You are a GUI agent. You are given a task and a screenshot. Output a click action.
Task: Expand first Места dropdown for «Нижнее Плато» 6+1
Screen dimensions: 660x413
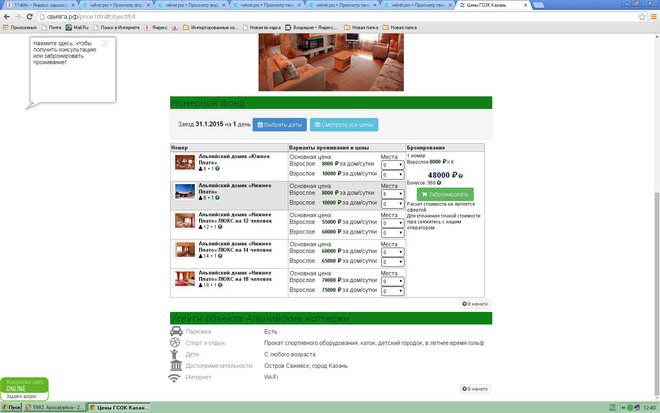coord(392,193)
